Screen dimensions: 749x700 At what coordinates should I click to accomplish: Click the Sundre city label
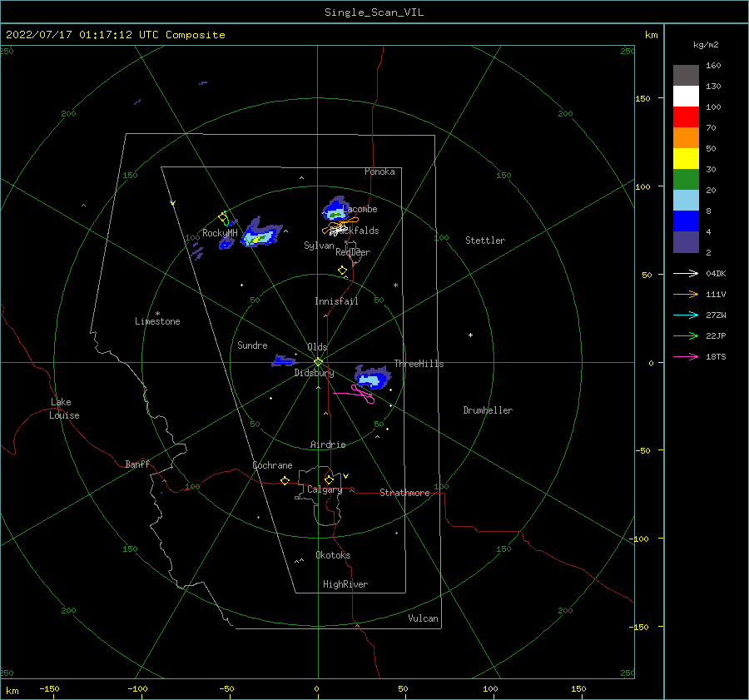(x=252, y=345)
